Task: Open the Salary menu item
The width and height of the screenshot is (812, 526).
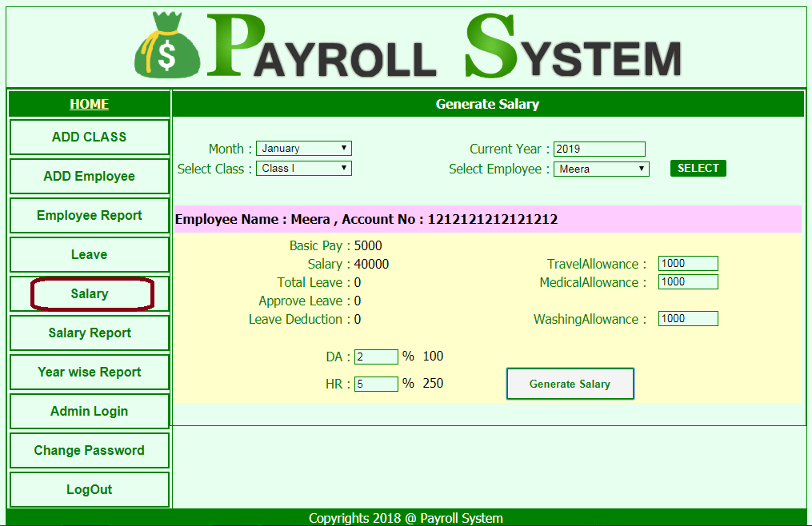Action: (x=89, y=294)
